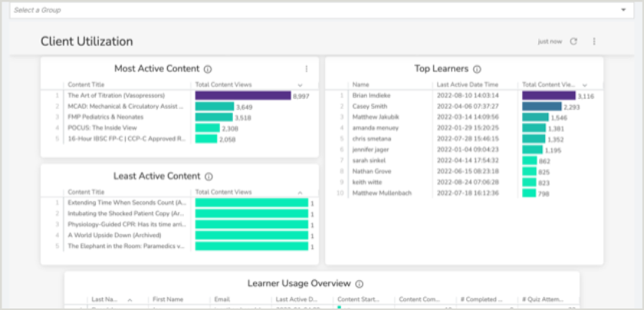Click info icon beside Least Active Content
Viewport: 644px width, 310px height.
pos(209,176)
